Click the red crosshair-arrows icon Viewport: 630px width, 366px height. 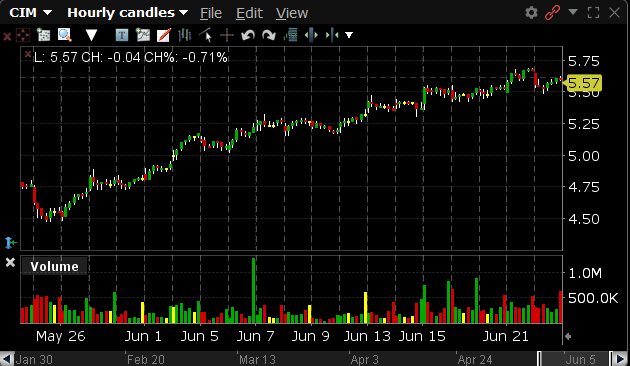[x=23, y=35]
